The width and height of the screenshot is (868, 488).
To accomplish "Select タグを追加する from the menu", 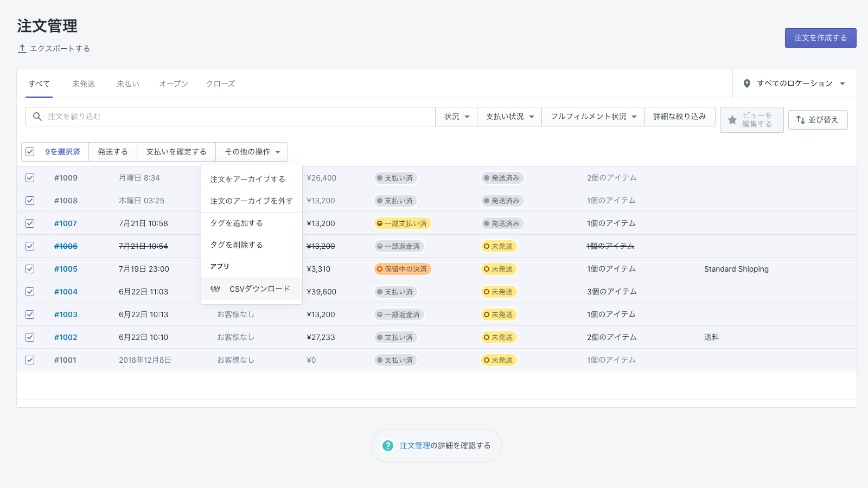I will 238,223.
